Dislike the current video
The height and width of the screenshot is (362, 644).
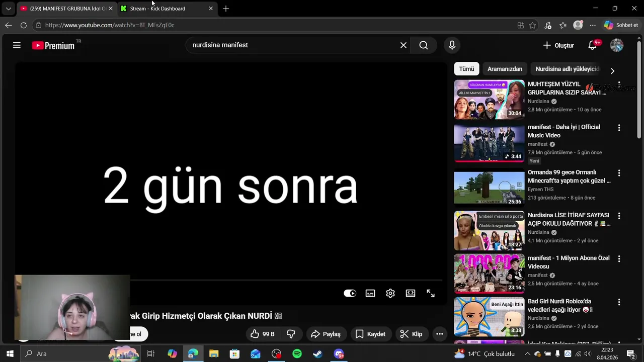coord(291,334)
